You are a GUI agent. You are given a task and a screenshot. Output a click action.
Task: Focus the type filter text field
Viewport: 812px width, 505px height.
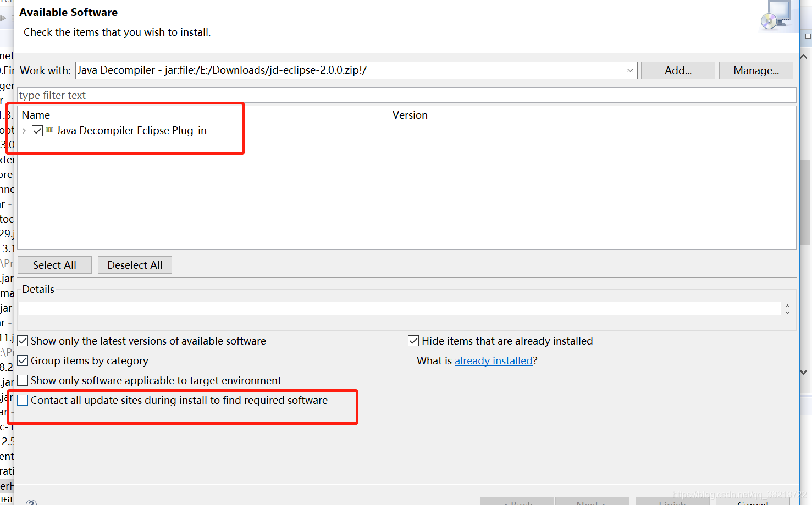407,95
